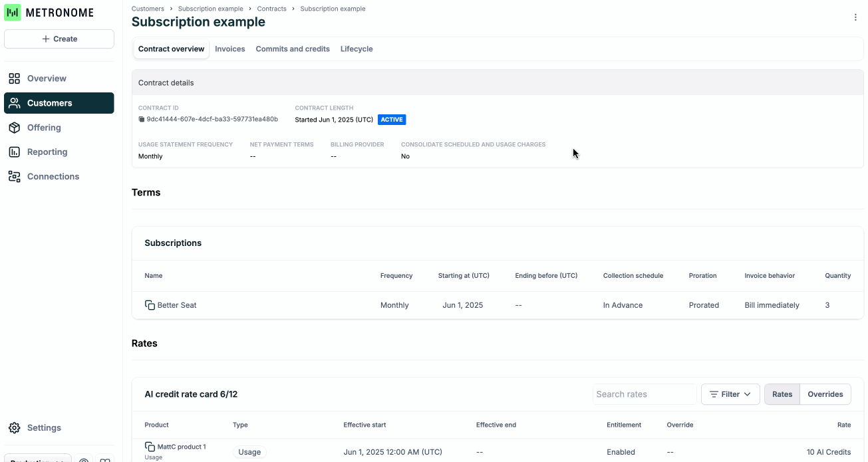Viewport: 868px width, 462px height.
Task: Open the Invoices tab
Action: pos(229,49)
